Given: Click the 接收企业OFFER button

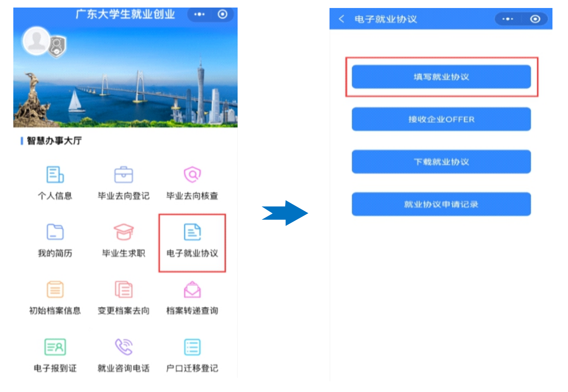Looking at the screenshot, I should pos(441,119).
